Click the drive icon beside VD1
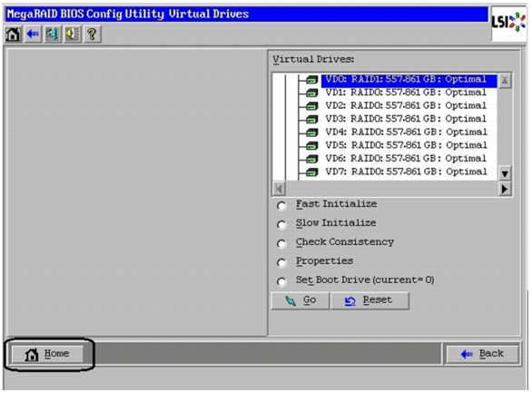Image resolution: width=532 pixels, height=402 pixels. 311,93
